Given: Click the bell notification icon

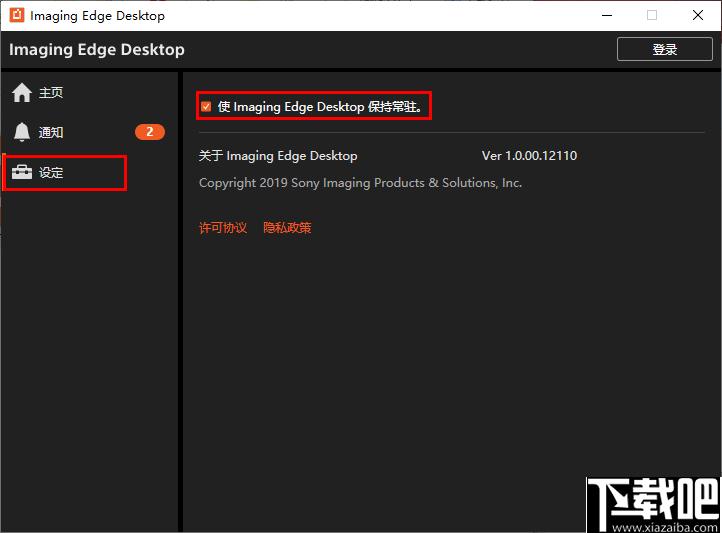Looking at the screenshot, I should pos(22,132).
